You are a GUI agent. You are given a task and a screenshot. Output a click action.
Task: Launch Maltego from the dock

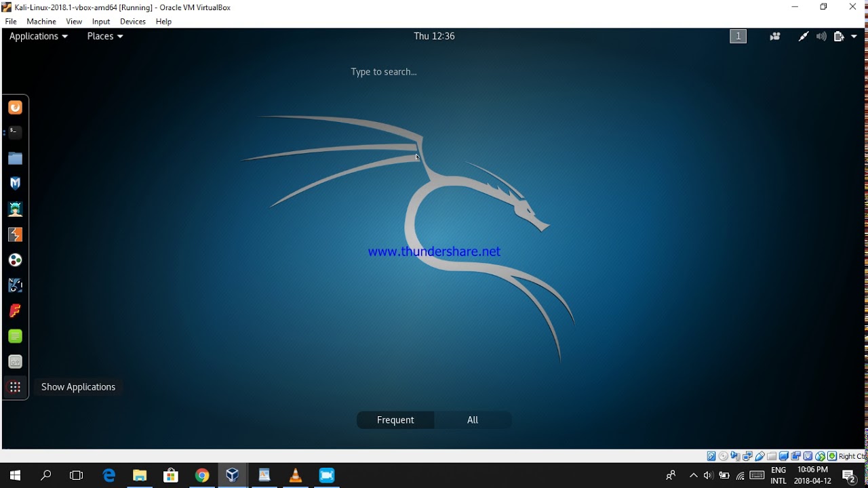coord(15,285)
